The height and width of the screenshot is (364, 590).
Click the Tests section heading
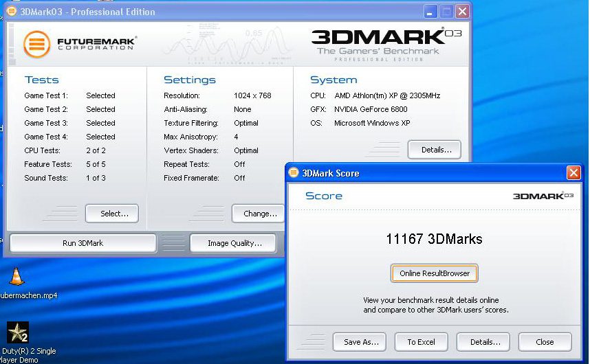[42, 80]
